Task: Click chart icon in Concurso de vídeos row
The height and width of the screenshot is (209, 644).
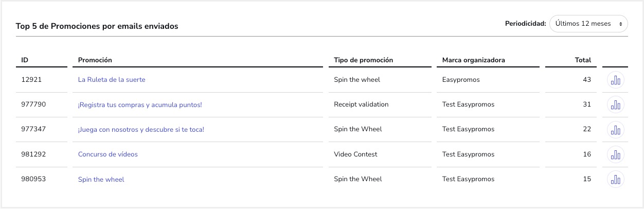Action: click(616, 154)
